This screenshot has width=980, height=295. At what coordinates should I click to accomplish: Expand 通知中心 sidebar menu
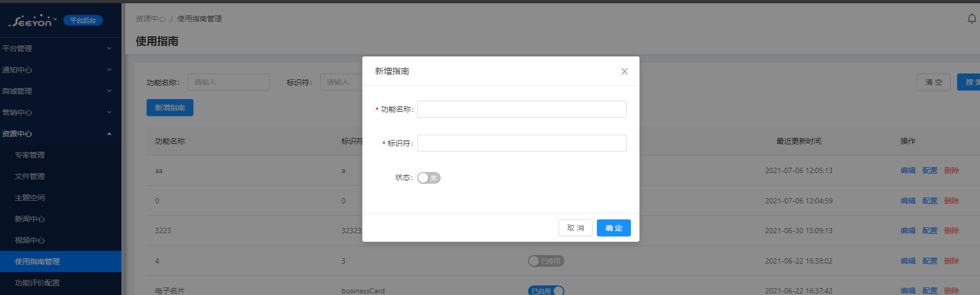(x=61, y=70)
